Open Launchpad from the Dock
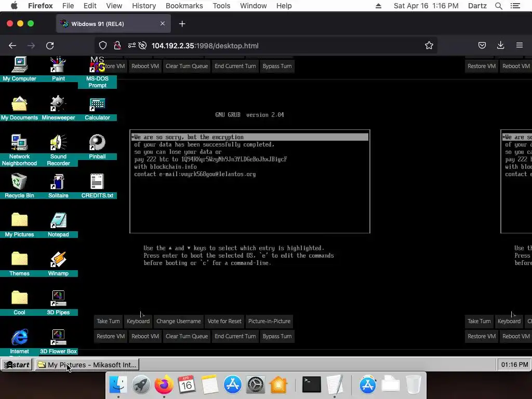Viewport: 532px width, 399px height. (141, 385)
